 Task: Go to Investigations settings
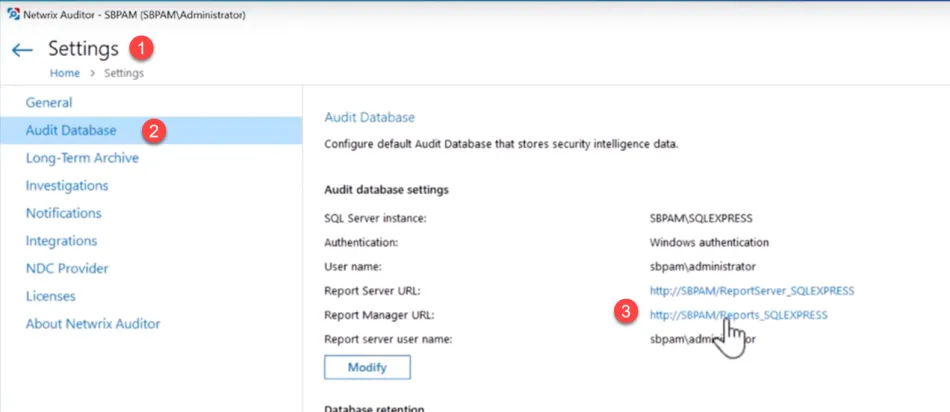click(67, 185)
